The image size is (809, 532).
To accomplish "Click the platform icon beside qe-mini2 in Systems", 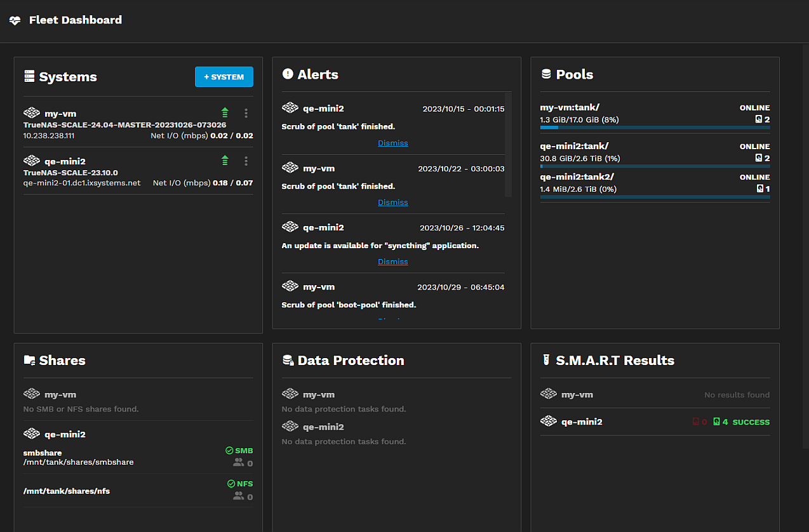I will tap(31, 161).
